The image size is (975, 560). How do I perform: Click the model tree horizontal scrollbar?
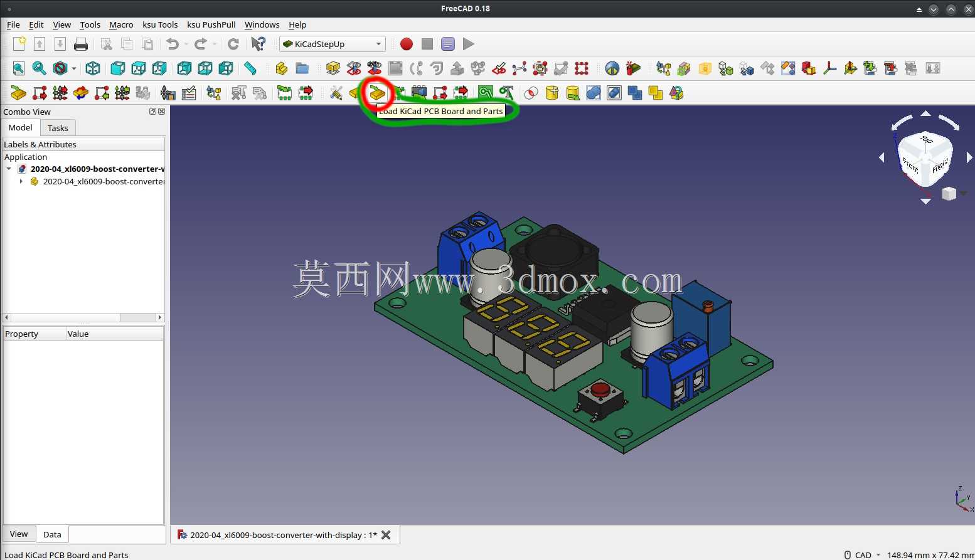(83, 317)
